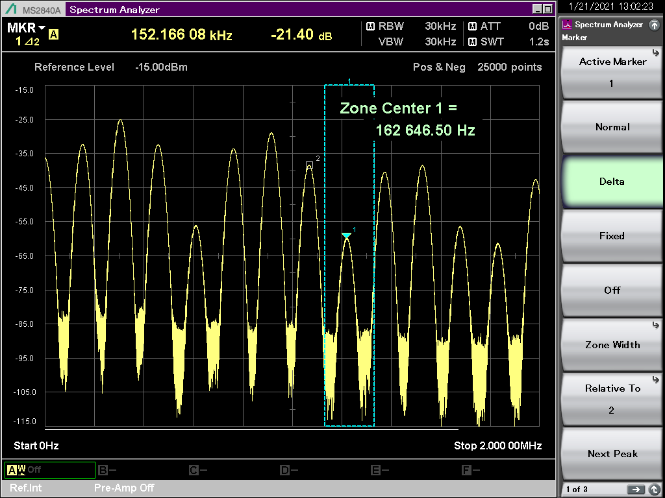Click the manual M icon next to SWT
The image size is (665, 498).
[472, 42]
